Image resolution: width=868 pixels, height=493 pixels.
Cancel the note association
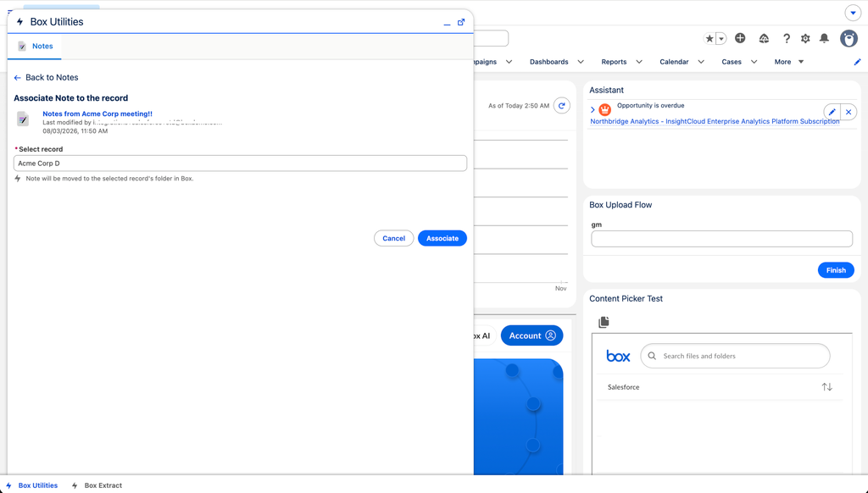pos(393,239)
